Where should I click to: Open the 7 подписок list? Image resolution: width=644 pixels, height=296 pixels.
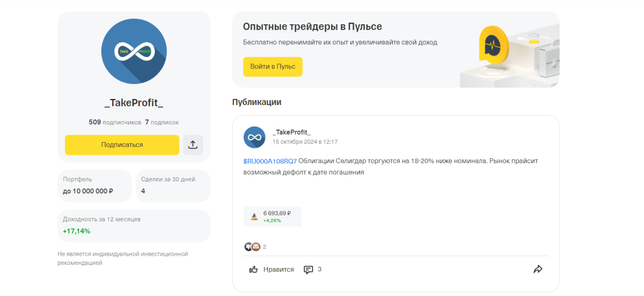coord(162,122)
